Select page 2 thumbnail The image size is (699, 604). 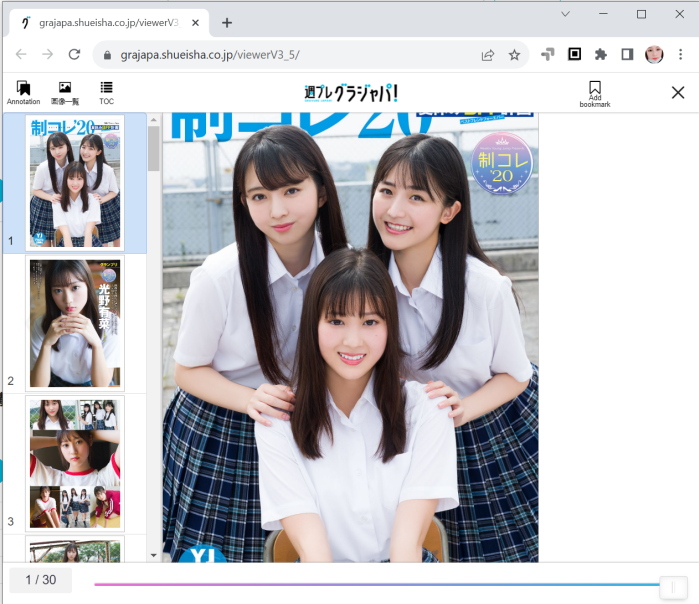75,324
